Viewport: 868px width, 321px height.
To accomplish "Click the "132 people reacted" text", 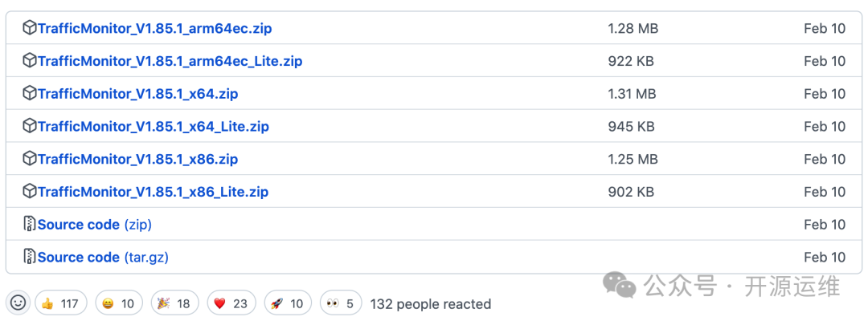I will [430, 304].
